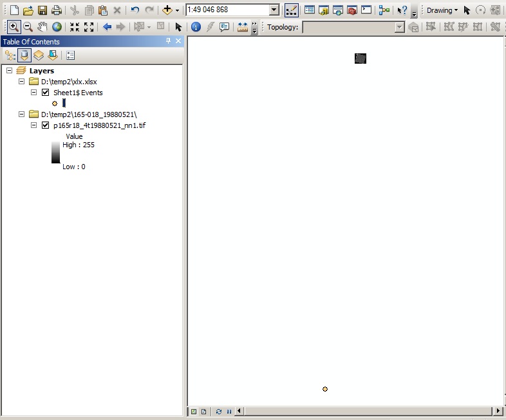506x420 pixels.
Task: Open the ArcToolbox red toolbox icon
Action: pos(351,10)
